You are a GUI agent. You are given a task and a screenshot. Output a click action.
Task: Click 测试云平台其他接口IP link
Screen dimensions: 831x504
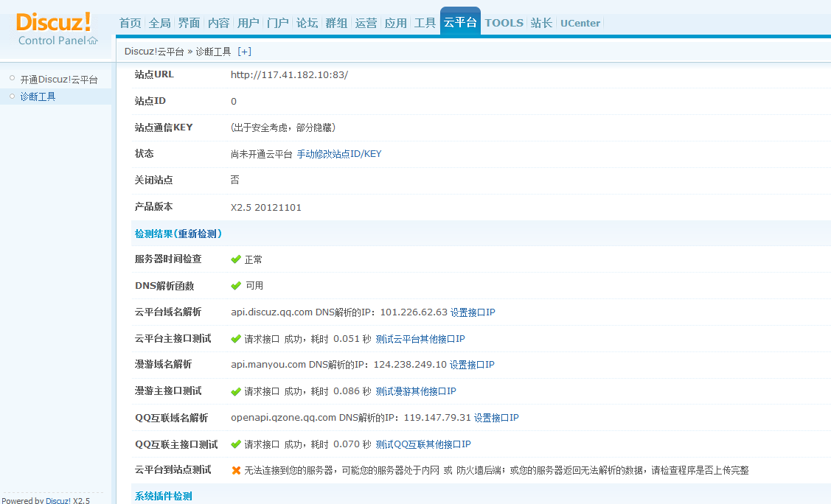[x=420, y=339]
